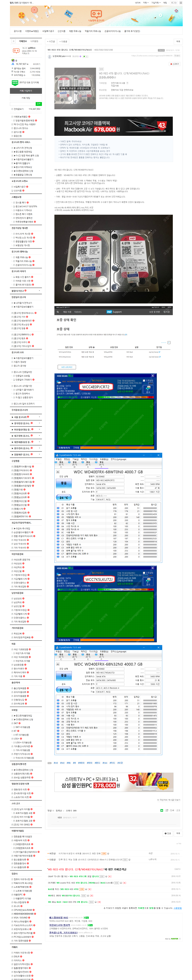Click the home icon in sidebar tabs

pos(13,41)
